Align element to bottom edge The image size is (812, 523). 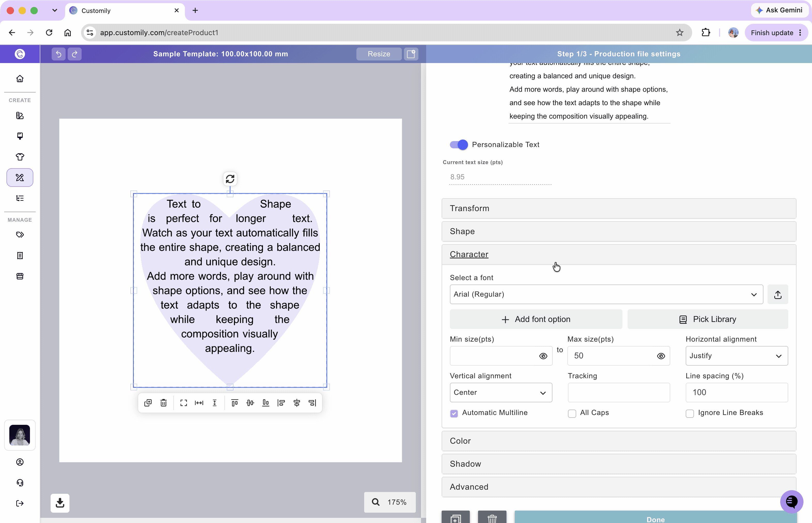(266, 403)
